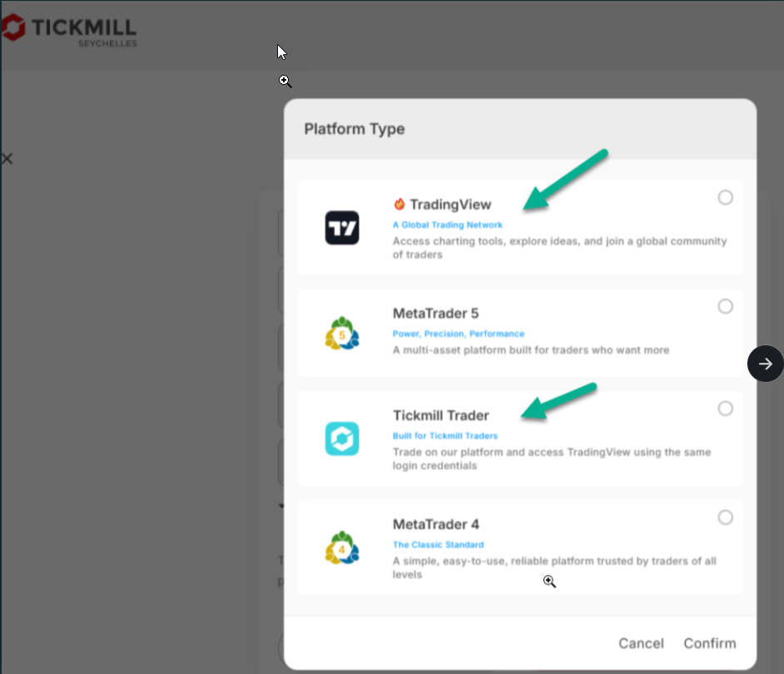Click the Tickmill Seychelles logo

tap(69, 30)
